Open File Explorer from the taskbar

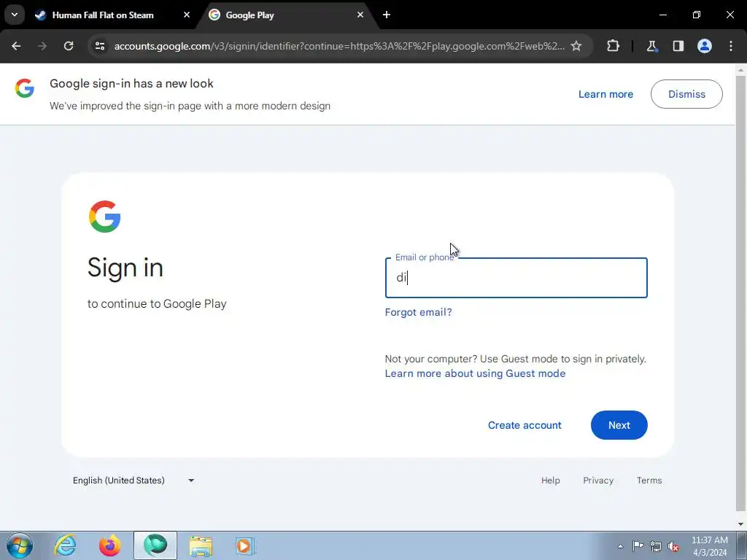(201, 545)
